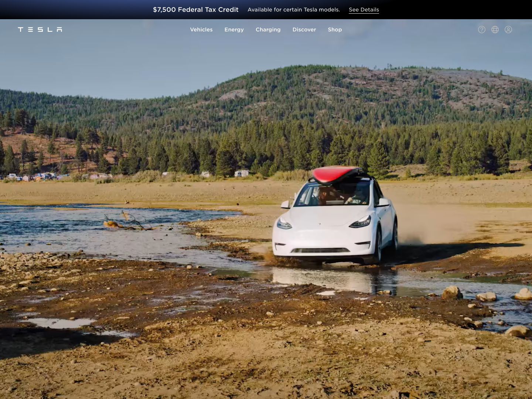Viewport: 532px width, 399px height.
Task: Open the Vehicles menu
Action: pos(201,30)
